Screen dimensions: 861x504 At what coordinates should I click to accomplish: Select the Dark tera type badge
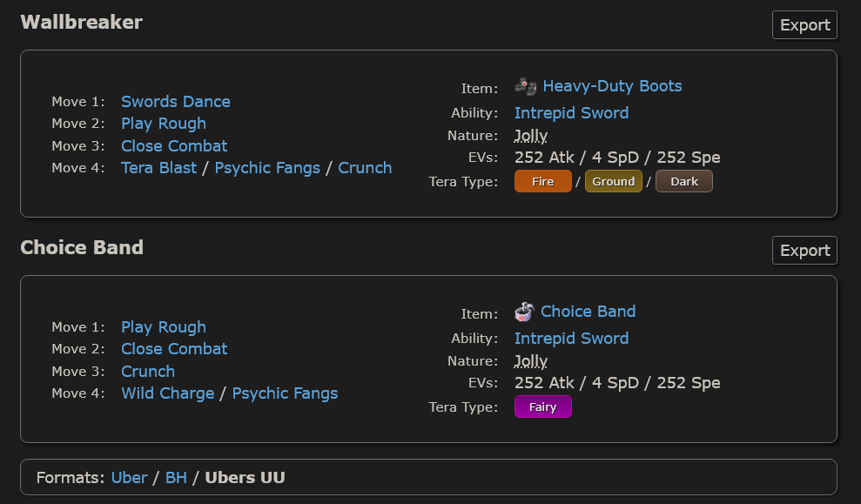(x=684, y=182)
